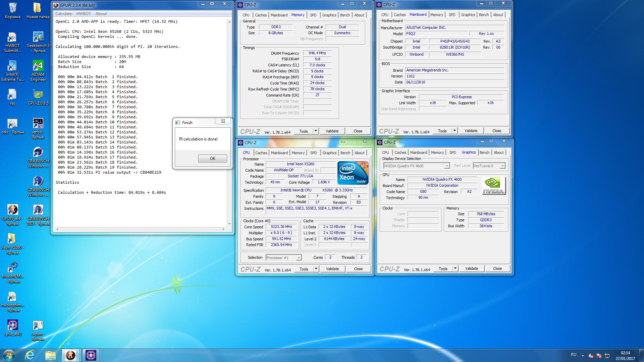
Task: Click the DRAM Frequency 946.4 MHz value
Action: [x=317, y=53]
